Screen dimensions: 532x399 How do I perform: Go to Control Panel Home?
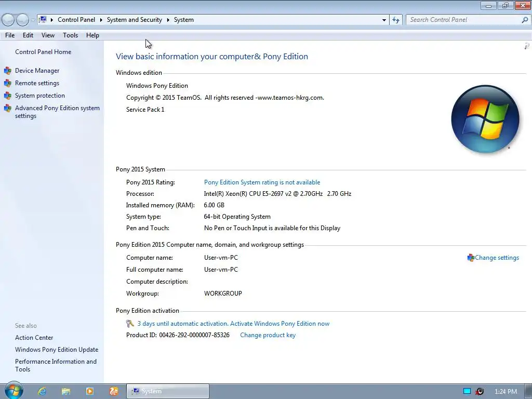tap(43, 52)
